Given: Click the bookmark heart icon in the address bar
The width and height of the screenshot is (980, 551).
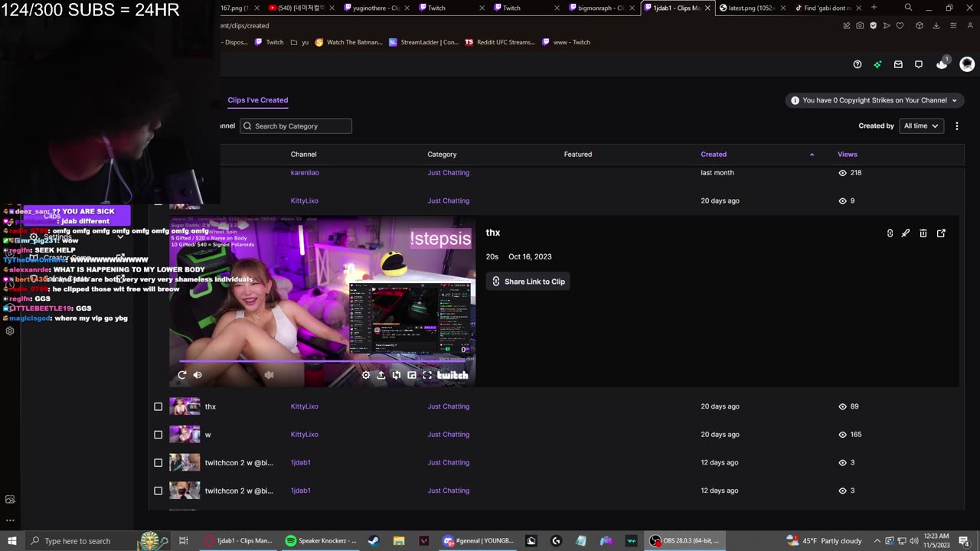Looking at the screenshot, I should 900,25.
